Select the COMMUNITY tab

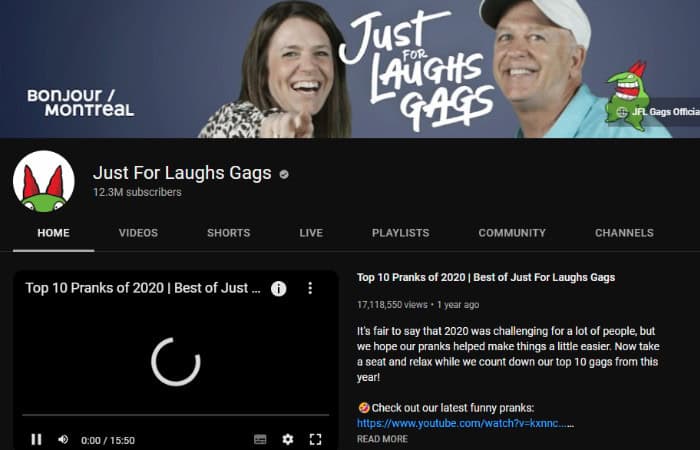coord(512,233)
